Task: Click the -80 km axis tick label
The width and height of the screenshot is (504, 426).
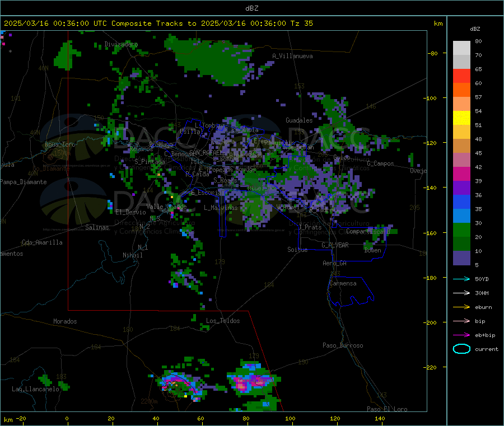Action: click(432, 53)
